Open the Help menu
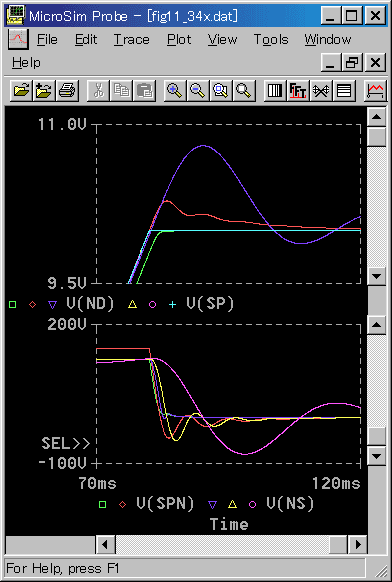392x582 pixels. point(26,63)
